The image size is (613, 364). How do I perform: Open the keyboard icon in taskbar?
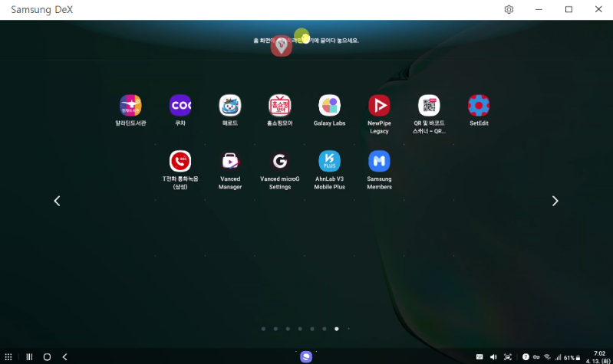480,357
